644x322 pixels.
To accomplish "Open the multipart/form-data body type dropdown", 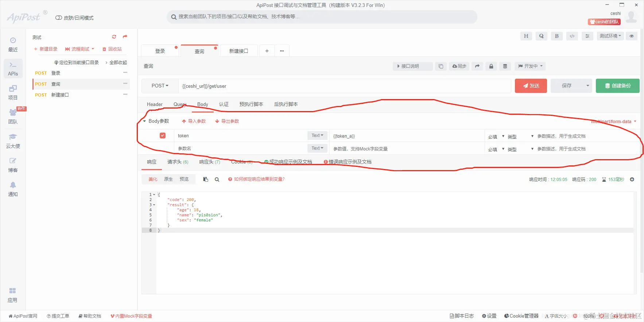I will [614, 122].
